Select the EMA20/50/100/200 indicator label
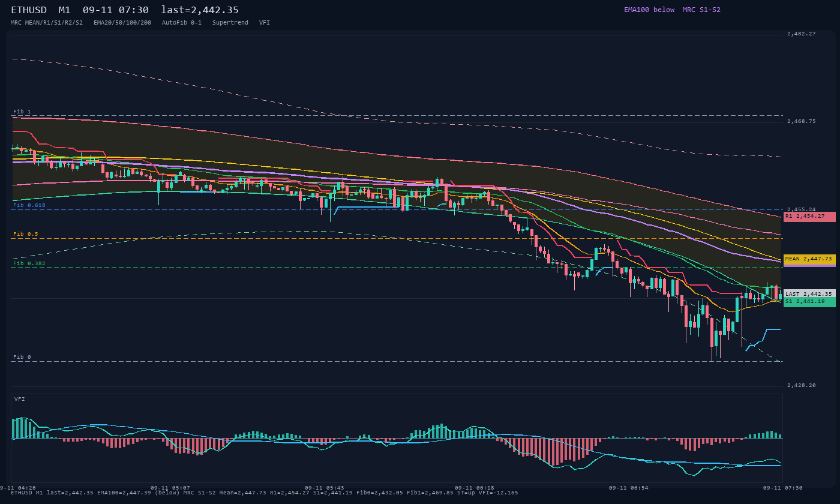Image resolution: width=840 pixels, height=504 pixels. 122,22
